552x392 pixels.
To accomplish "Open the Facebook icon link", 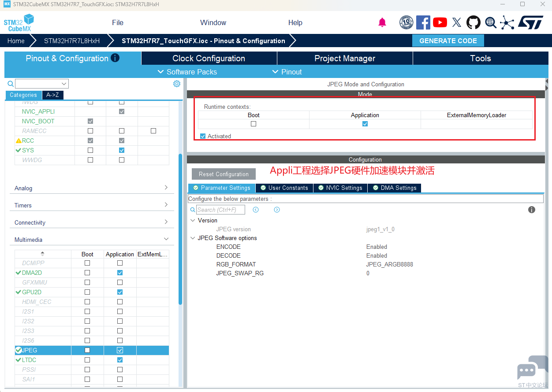I will pyautogui.click(x=423, y=22).
